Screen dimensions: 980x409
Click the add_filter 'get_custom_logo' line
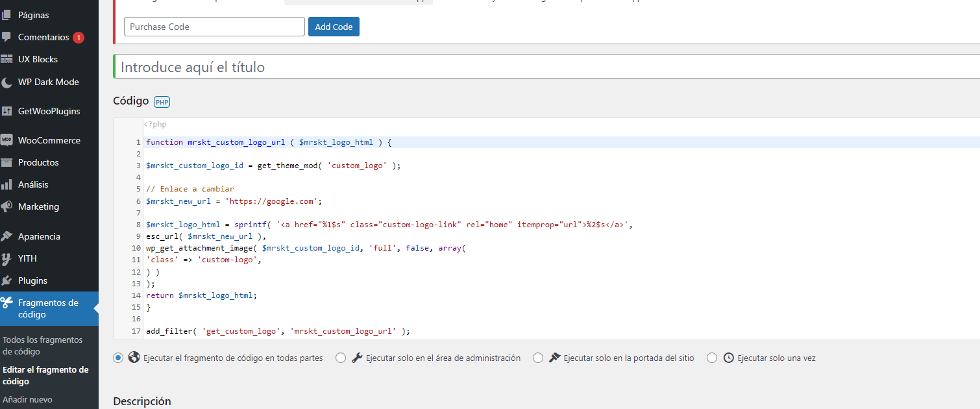point(278,331)
